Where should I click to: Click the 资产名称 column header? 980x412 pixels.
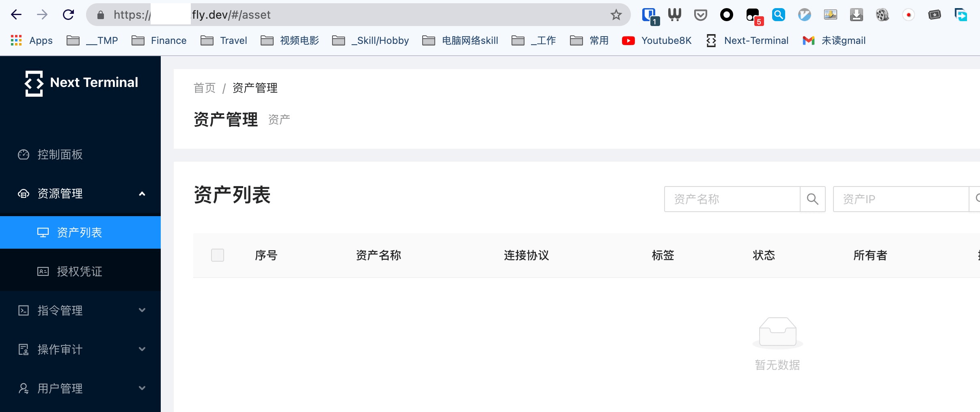click(x=378, y=255)
